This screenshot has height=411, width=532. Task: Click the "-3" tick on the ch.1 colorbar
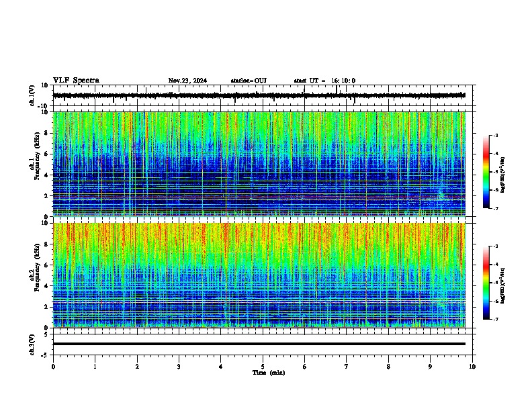495,135
